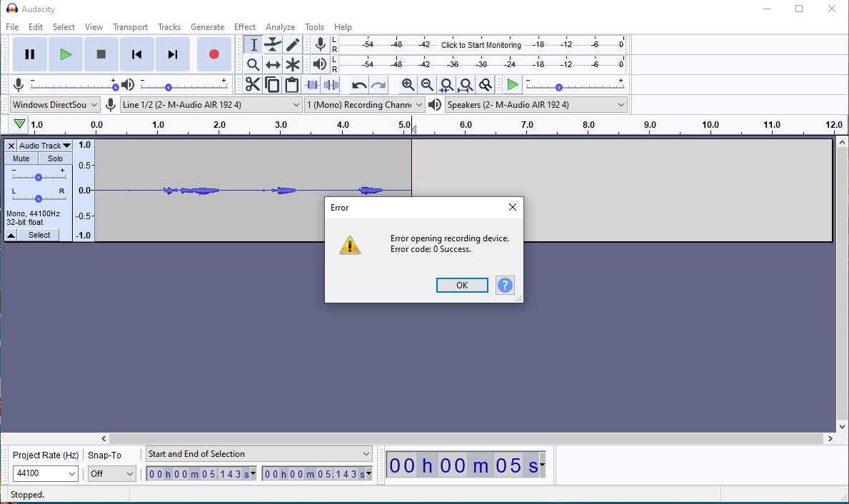The height and width of the screenshot is (504, 849).
Task: Open the Audio Track name dropdown menu
Action: [44, 146]
